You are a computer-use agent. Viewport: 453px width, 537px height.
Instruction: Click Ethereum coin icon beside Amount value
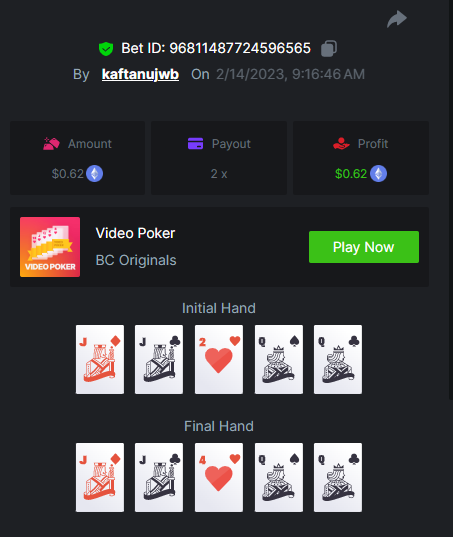(x=95, y=174)
